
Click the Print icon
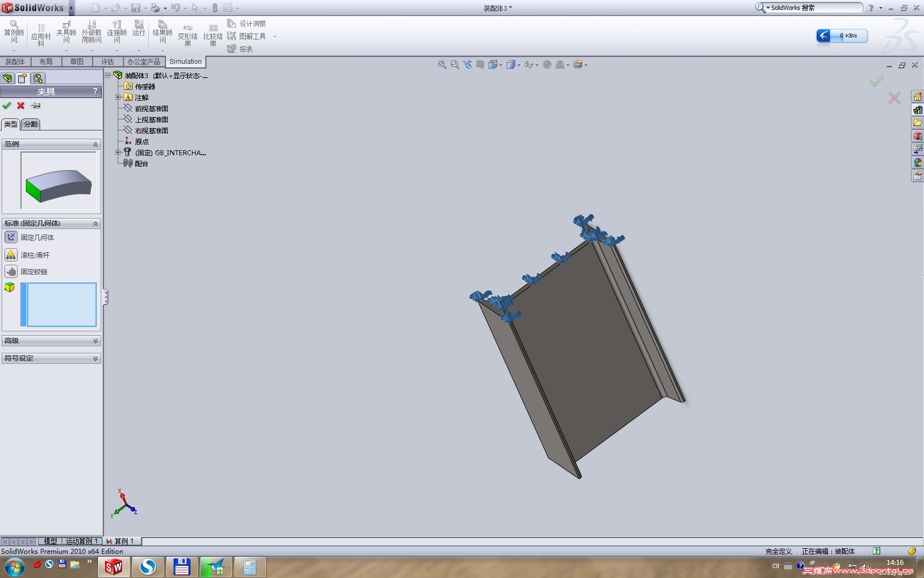(155, 8)
